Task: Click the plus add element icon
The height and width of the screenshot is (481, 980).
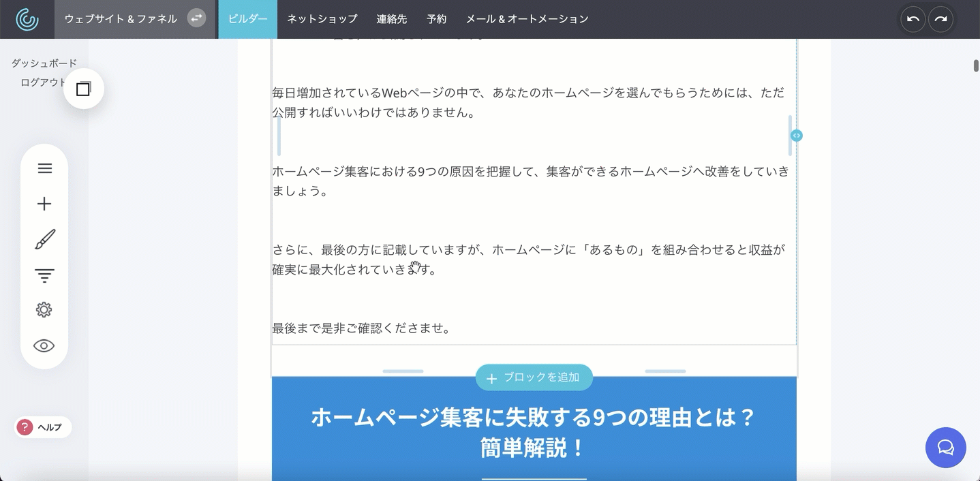Action: click(44, 204)
